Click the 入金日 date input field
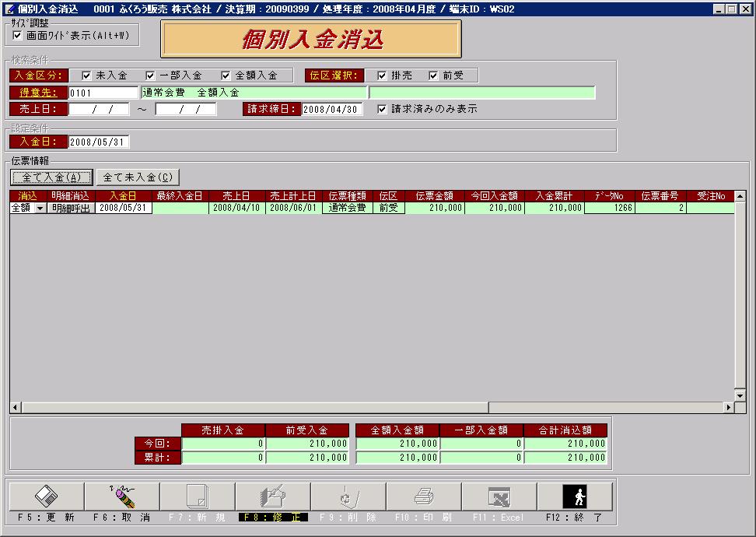 pos(98,142)
